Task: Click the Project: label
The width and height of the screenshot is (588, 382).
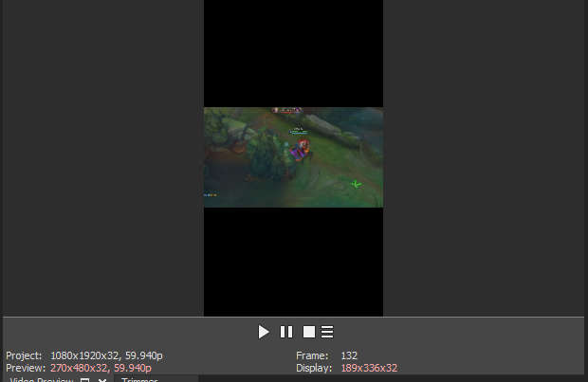Action: pyautogui.click(x=24, y=355)
